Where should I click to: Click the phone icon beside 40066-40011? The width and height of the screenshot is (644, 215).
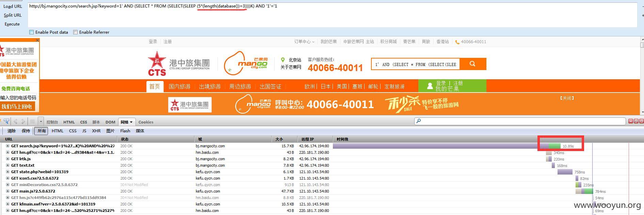457,42
